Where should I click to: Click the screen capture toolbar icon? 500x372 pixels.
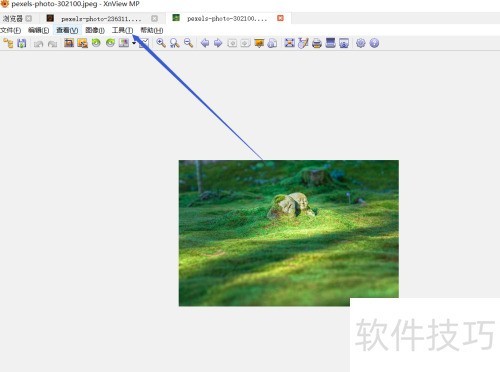tap(344, 43)
